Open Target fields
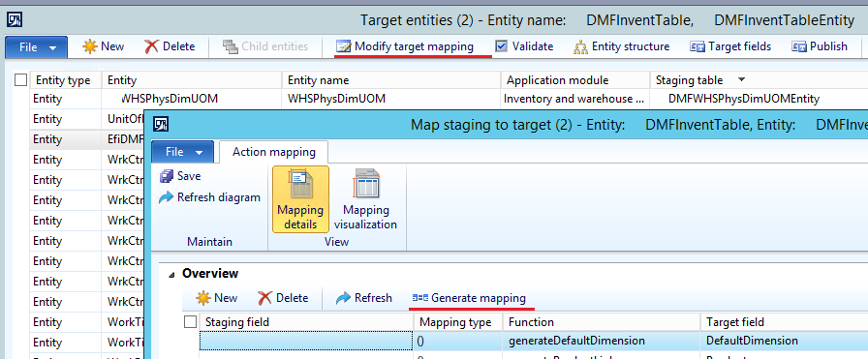868x359 pixels. (730, 46)
